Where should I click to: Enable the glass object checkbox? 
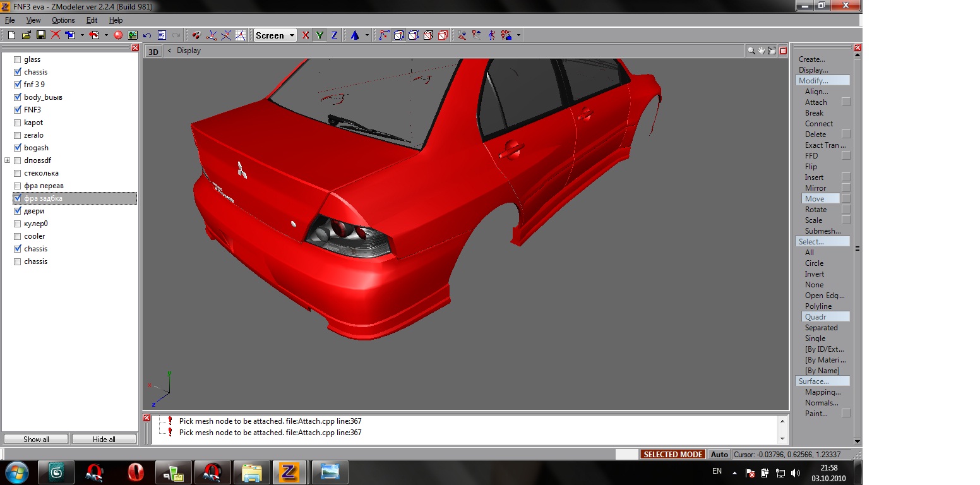pos(18,59)
